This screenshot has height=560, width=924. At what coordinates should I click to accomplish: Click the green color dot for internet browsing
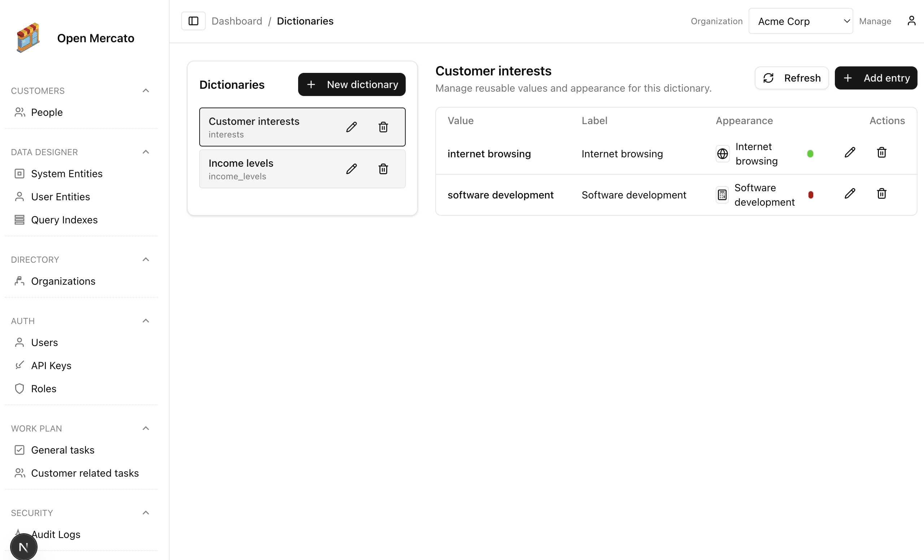click(x=810, y=153)
